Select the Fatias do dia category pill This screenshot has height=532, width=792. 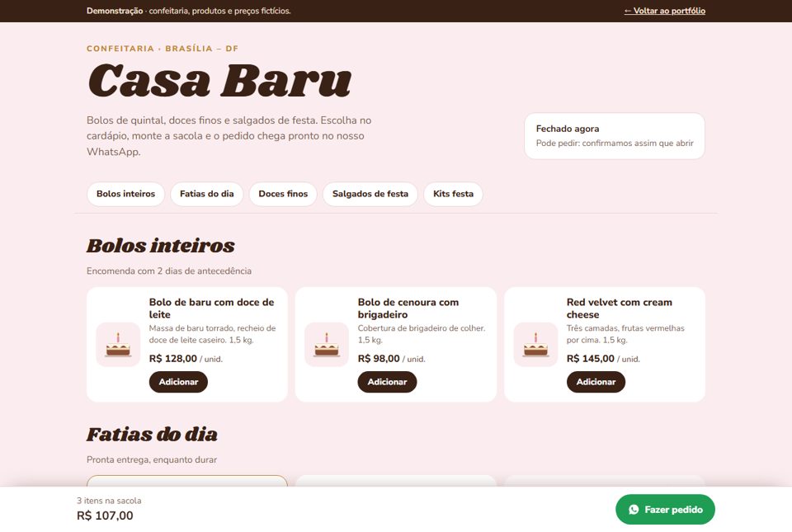click(x=206, y=194)
